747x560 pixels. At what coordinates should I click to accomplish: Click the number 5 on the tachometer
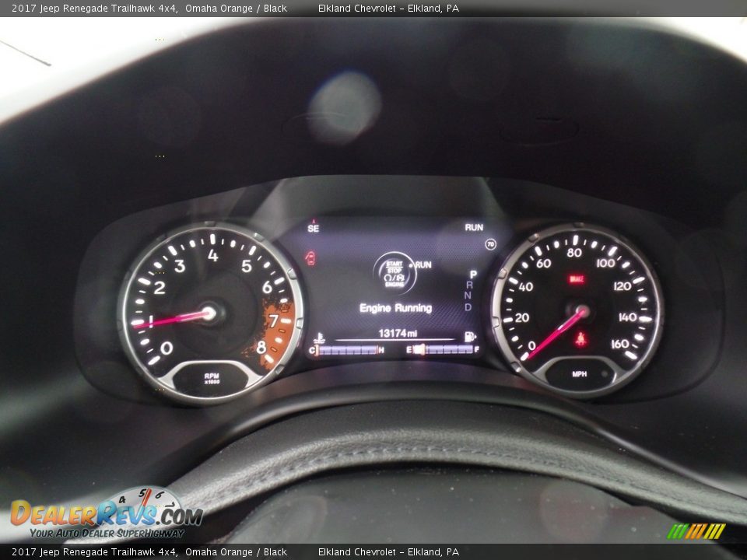(247, 266)
